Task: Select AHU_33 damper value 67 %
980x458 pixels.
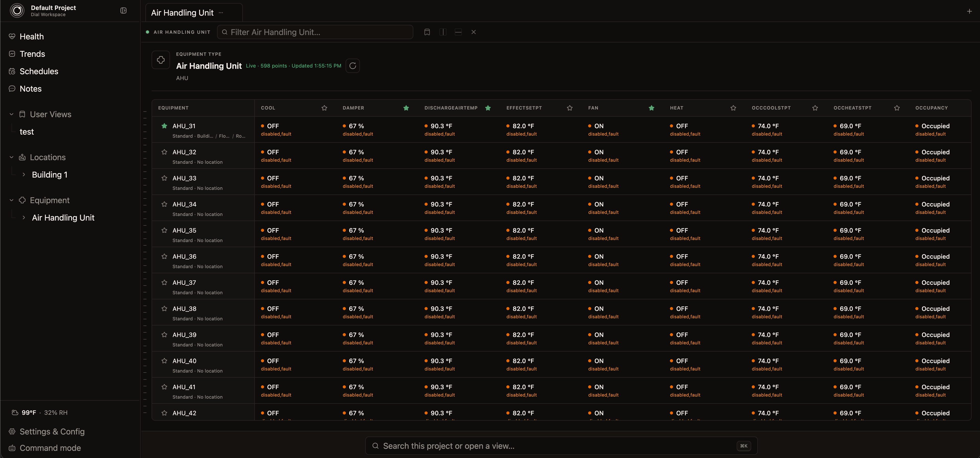Action: (x=356, y=178)
